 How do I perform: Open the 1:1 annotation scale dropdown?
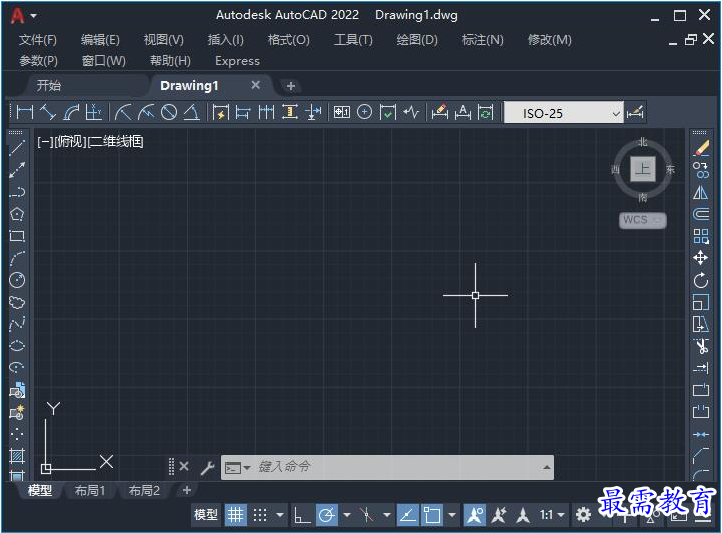coord(552,515)
